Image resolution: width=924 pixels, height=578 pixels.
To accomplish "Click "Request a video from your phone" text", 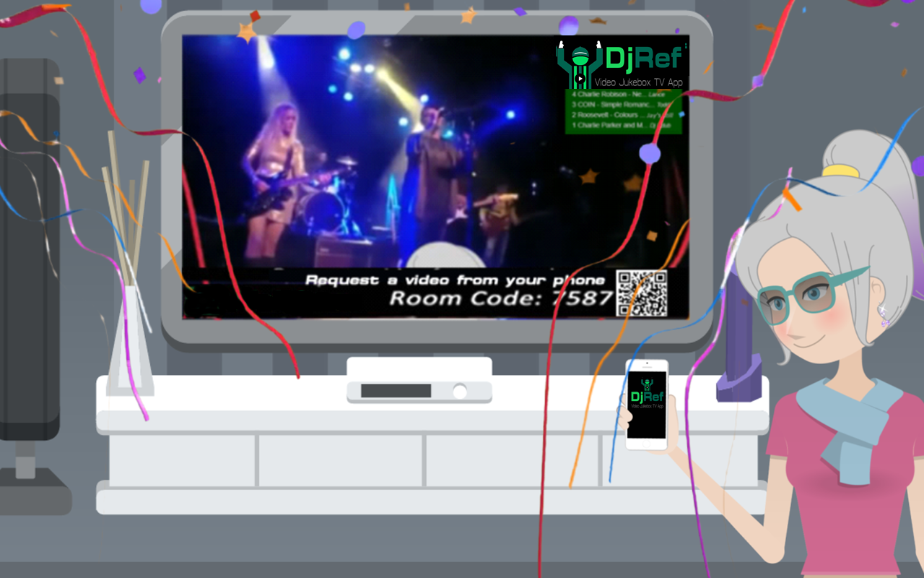I will [455, 280].
